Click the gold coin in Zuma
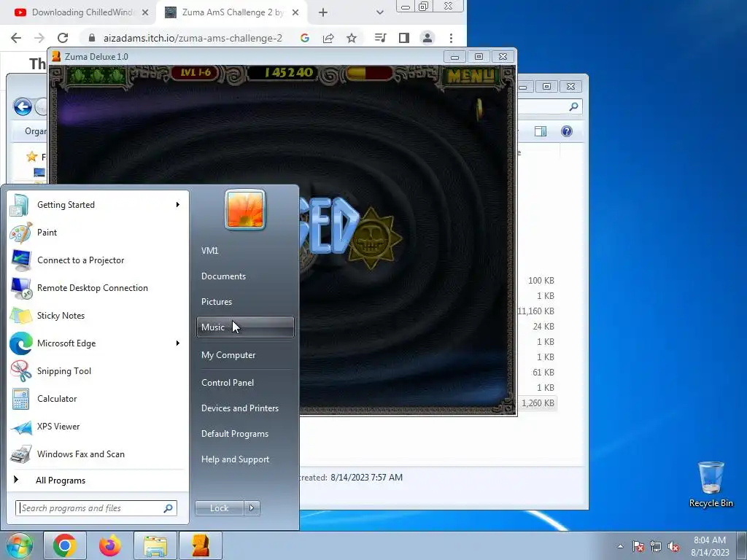747x560 pixels. pyautogui.click(x=479, y=109)
